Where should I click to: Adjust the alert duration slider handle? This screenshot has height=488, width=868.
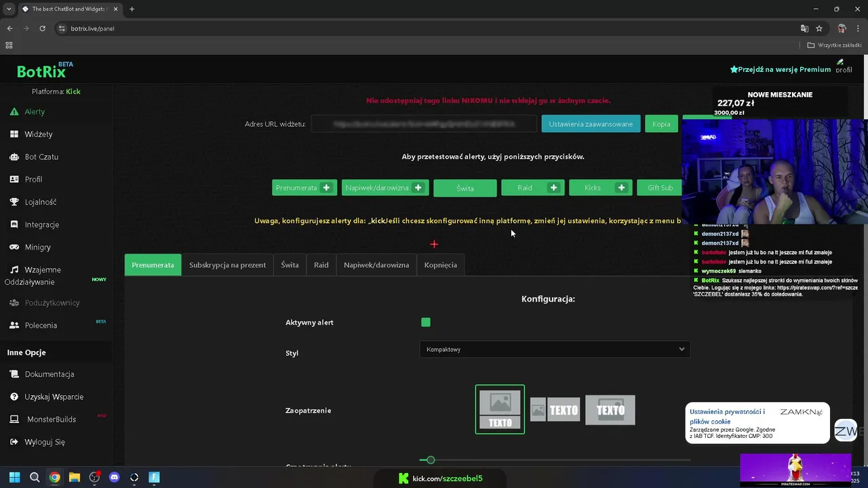pyautogui.click(x=431, y=460)
